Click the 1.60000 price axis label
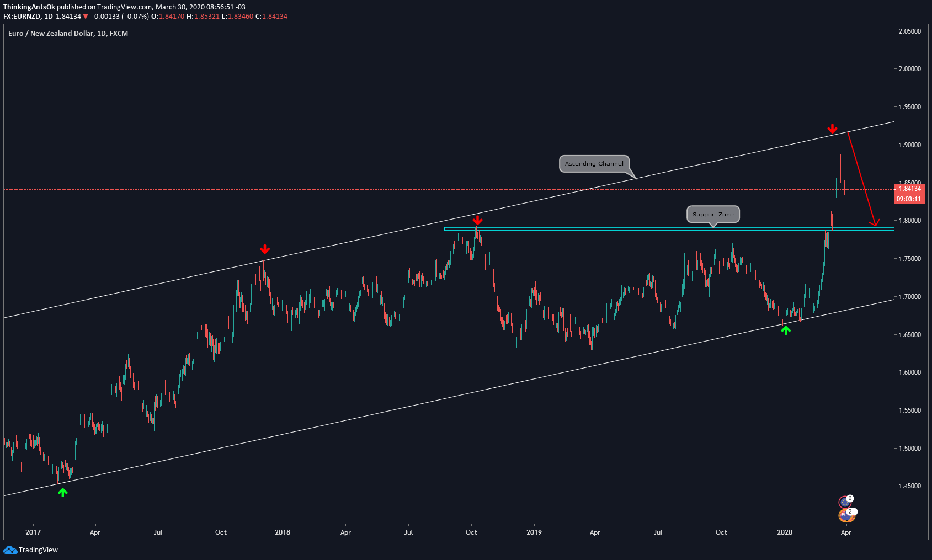The width and height of the screenshot is (932, 560). [910, 372]
